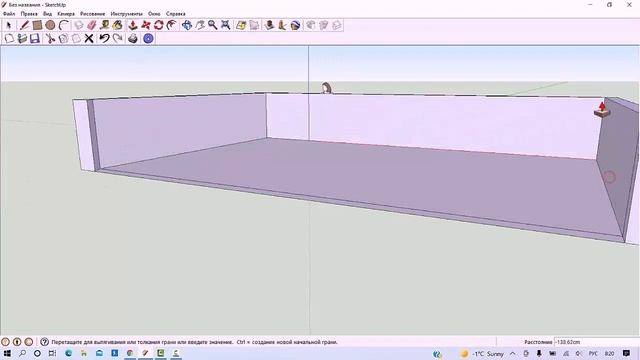Image resolution: width=640 pixels, height=360 pixels.
Task: Click the Add Location icon
Action: (x=241, y=25)
